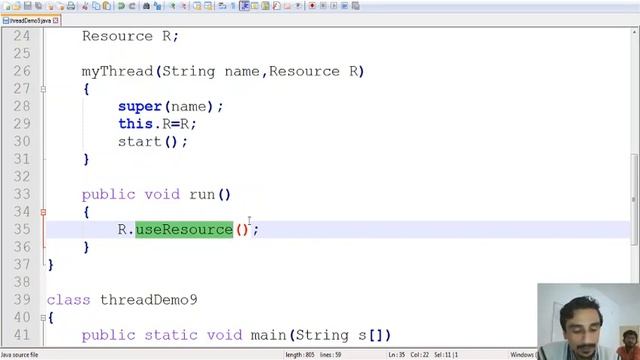640x360 pixels.
Task: Open a file using toolbar icon
Action: [16, 6]
